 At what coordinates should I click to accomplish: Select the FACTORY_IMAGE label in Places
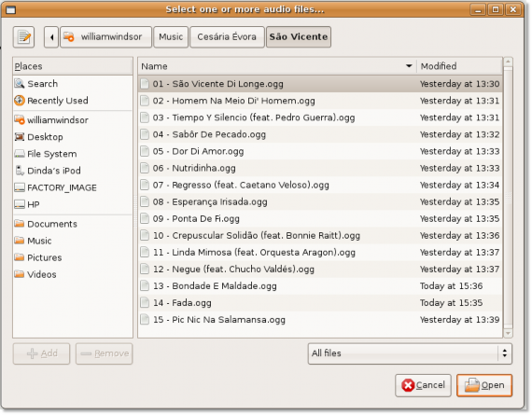62,187
